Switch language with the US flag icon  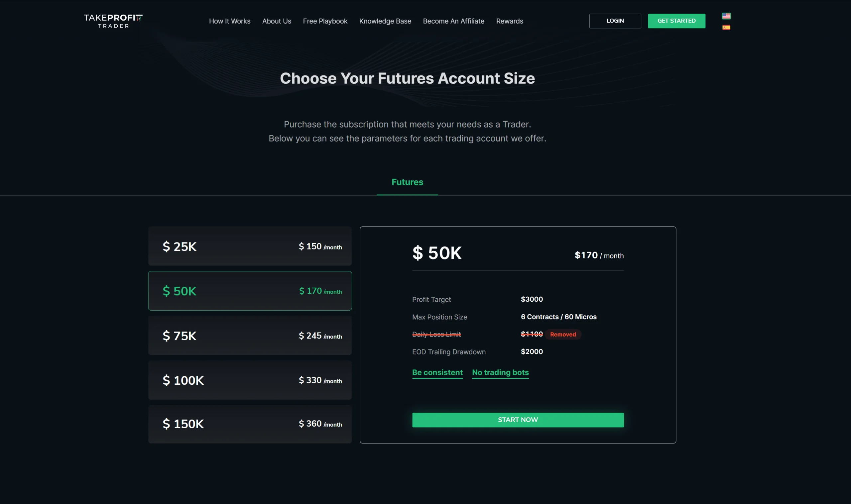point(726,16)
